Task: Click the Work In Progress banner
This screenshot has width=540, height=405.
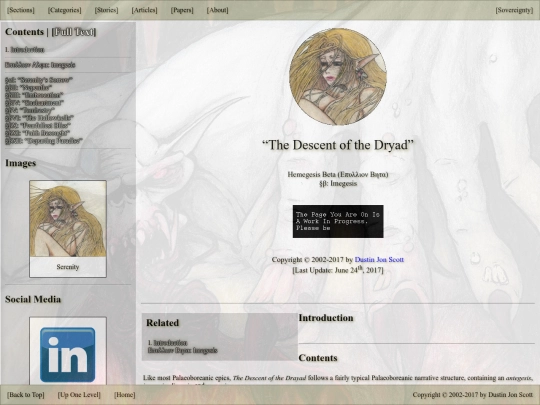Action: [338, 221]
